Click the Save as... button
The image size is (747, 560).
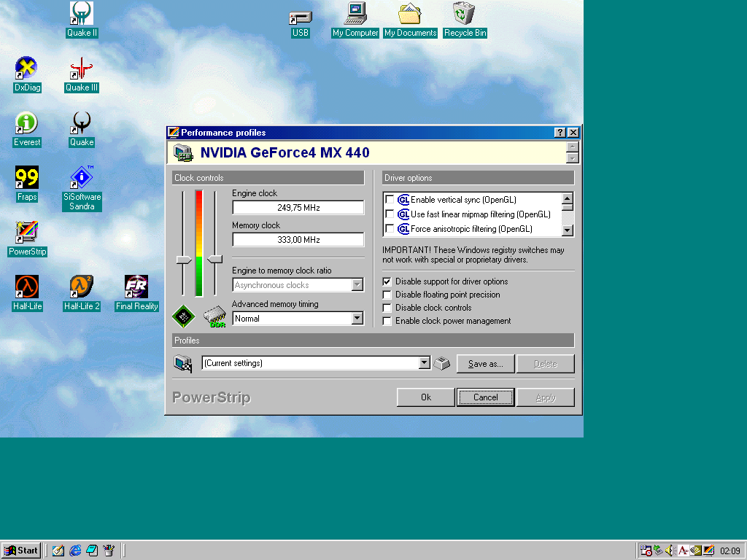(x=485, y=364)
